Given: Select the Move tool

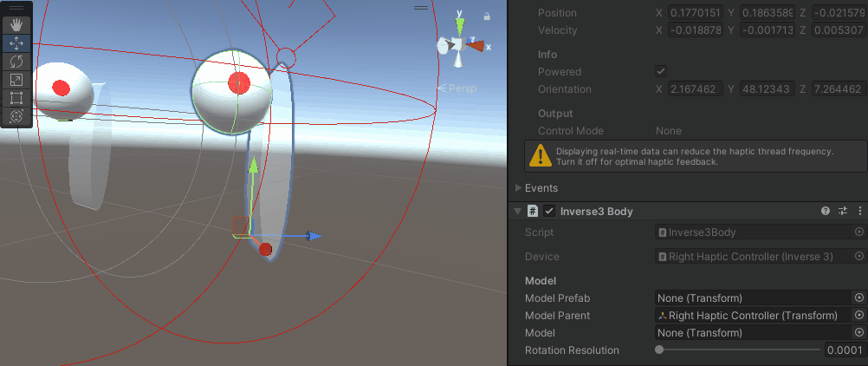Looking at the screenshot, I should 16,43.
